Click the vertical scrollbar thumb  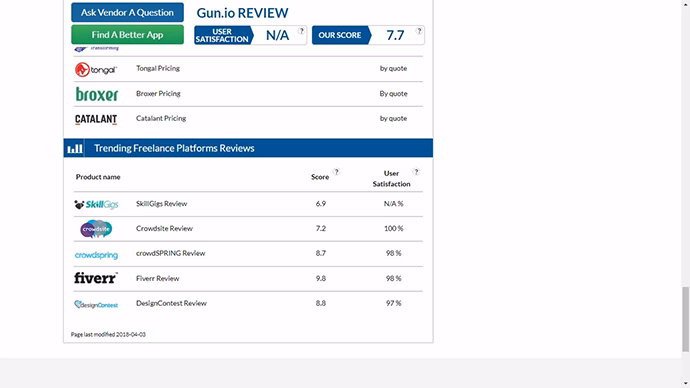click(x=686, y=319)
